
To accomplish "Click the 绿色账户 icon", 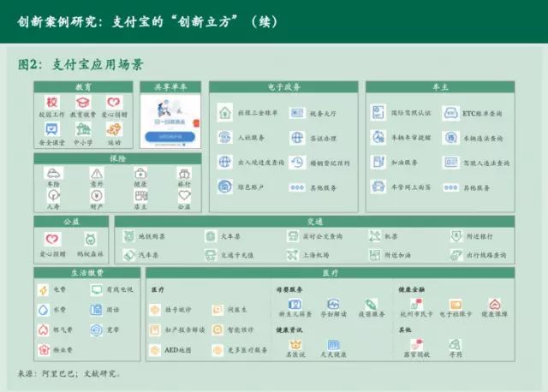I will [x=224, y=187].
